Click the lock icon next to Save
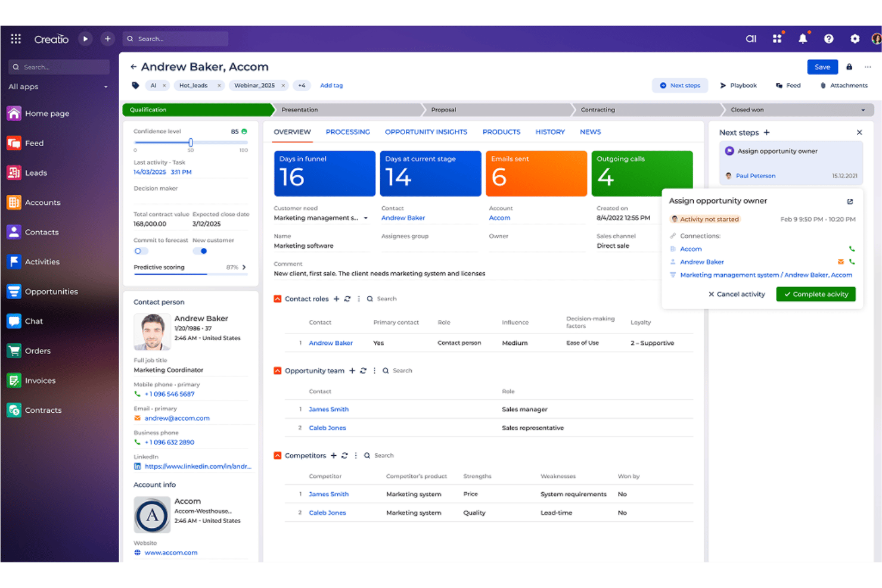Image resolution: width=882 pixels, height=588 pixels. click(x=849, y=67)
